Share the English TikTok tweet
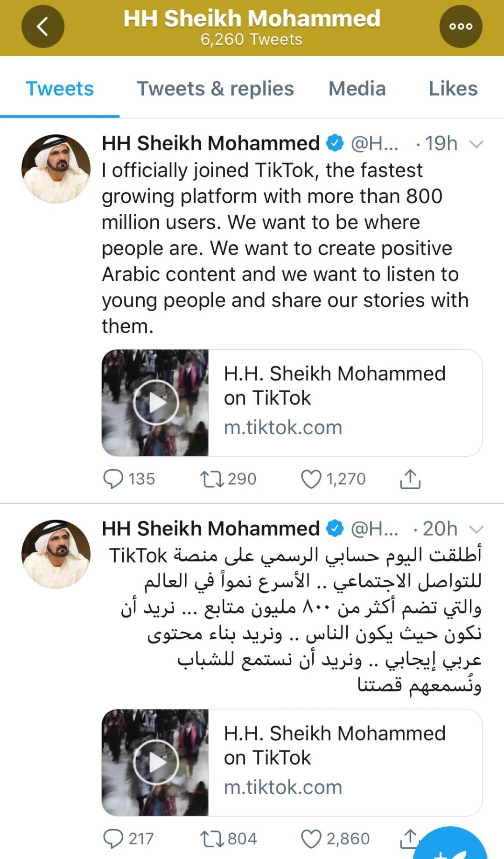The width and height of the screenshot is (504, 859). click(x=410, y=479)
